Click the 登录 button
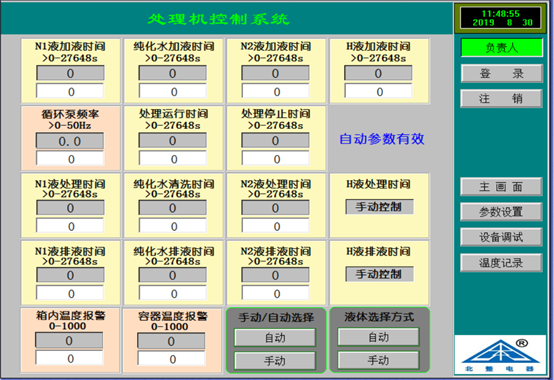Viewport: 554px width, 380px height. coord(501,73)
